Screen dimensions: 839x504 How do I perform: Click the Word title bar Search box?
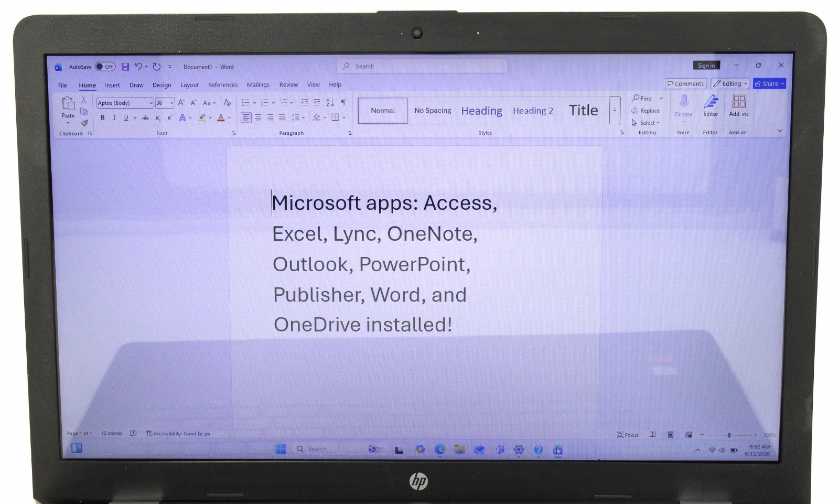422,66
